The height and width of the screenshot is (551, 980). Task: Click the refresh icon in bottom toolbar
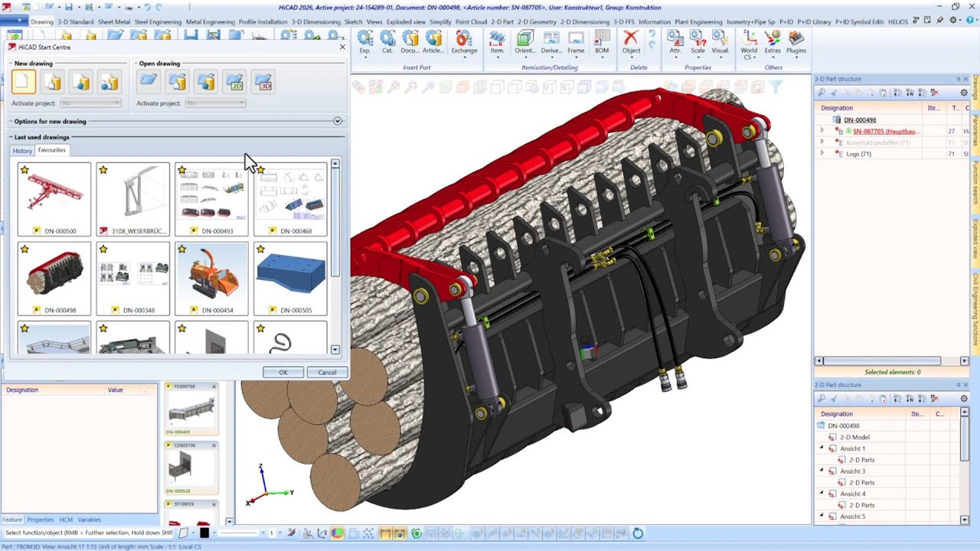(637, 533)
